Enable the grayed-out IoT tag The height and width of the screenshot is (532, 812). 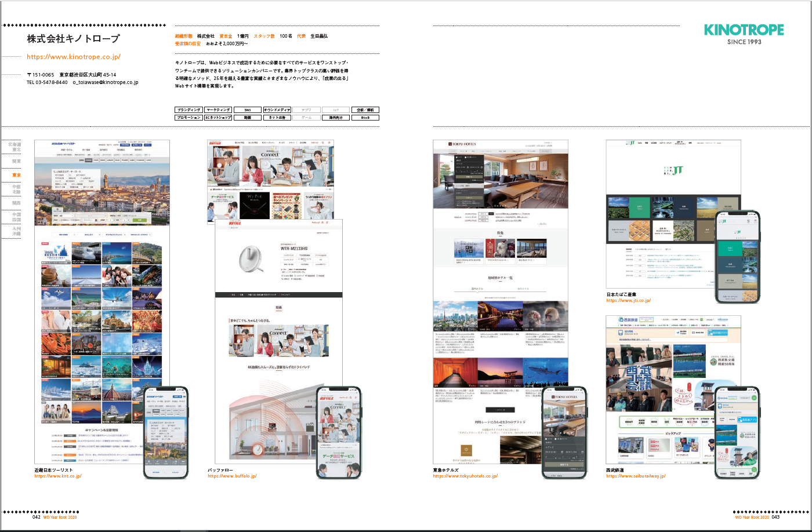point(335,110)
